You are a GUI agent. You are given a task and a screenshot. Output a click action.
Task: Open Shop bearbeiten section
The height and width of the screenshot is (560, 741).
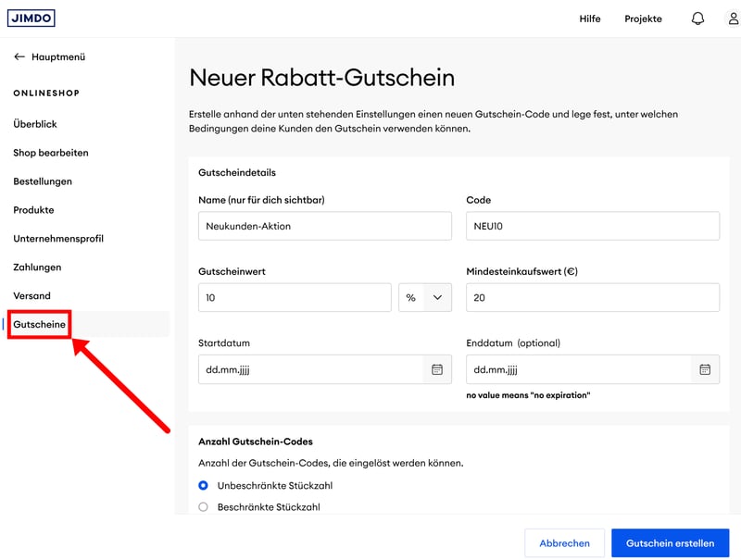point(51,153)
